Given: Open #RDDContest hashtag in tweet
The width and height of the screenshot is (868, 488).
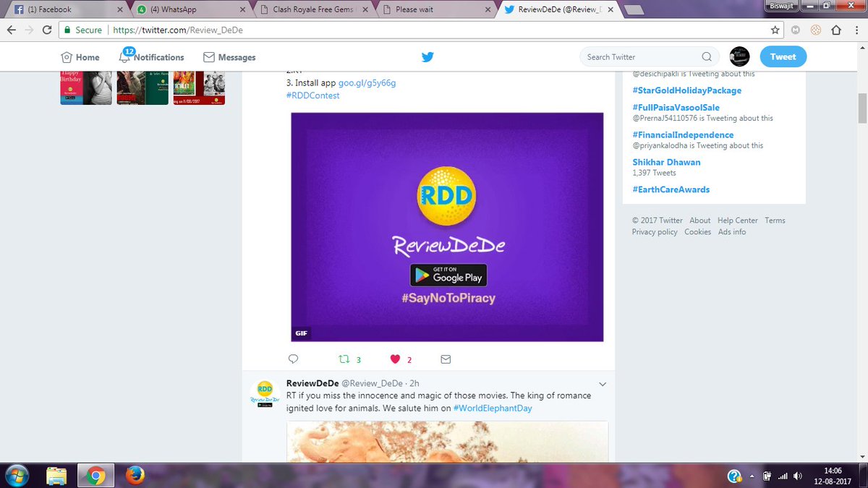Looking at the screenshot, I should [x=312, y=95].
